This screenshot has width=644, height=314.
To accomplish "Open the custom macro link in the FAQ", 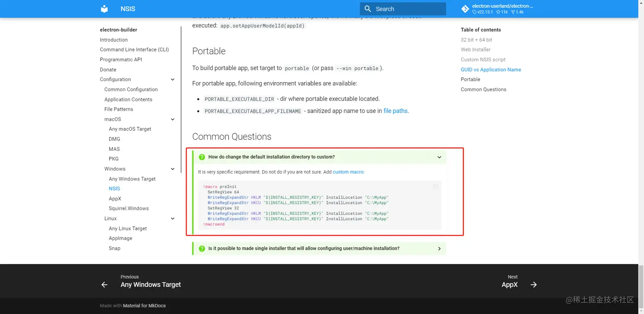I will (x=348, y=172).
